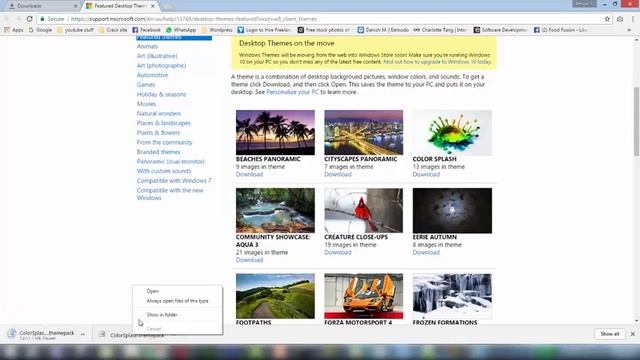
Task: Open the Holiday & seasons category
Action: click(161, 94)
